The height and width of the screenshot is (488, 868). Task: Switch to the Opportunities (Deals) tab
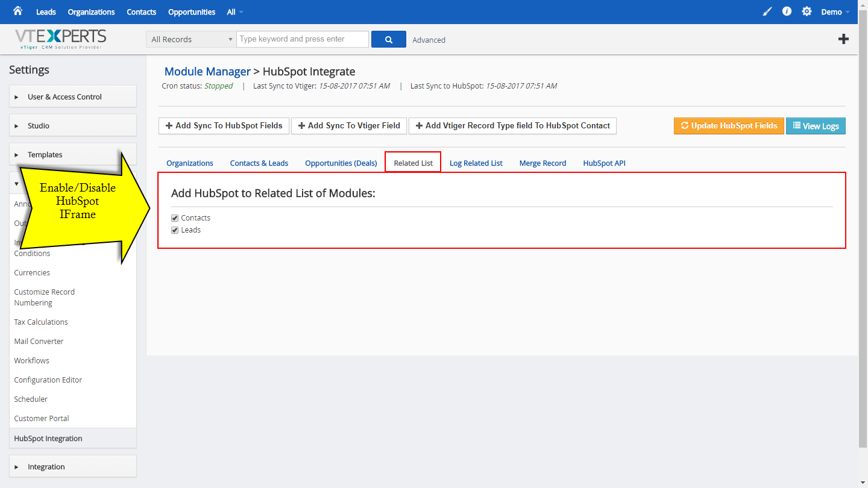341,163
